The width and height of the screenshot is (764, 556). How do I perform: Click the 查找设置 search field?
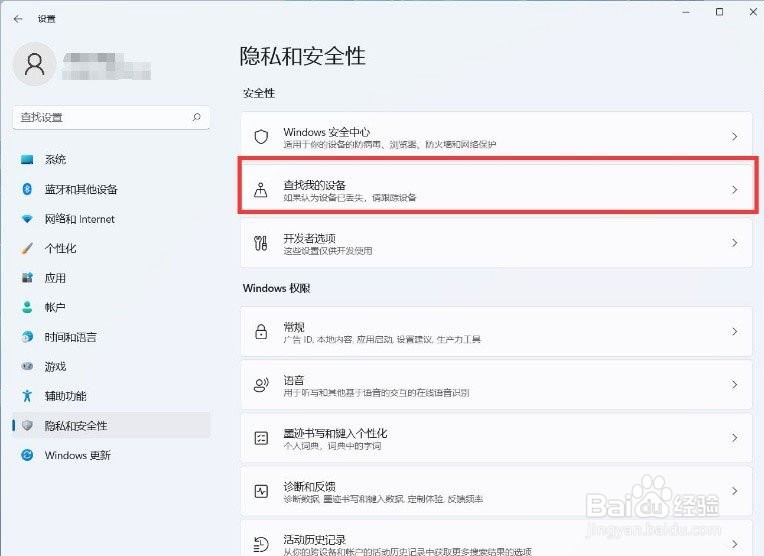click(111, 117)
